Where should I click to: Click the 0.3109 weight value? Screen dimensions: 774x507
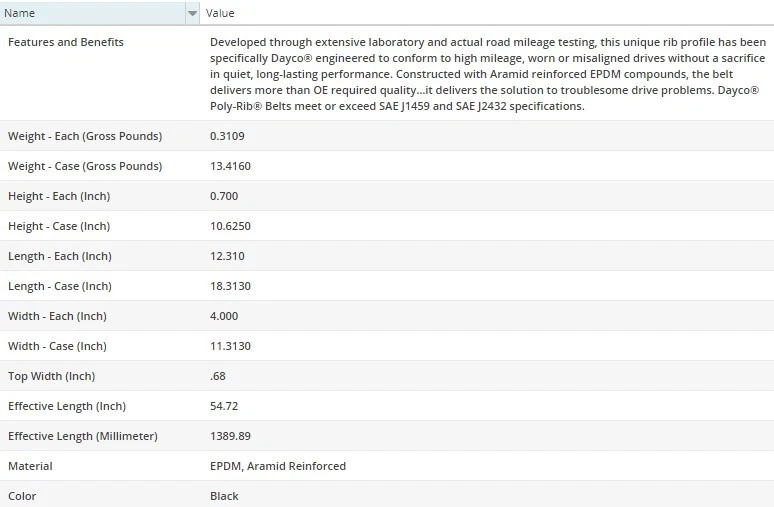click(x=227, y=136)
